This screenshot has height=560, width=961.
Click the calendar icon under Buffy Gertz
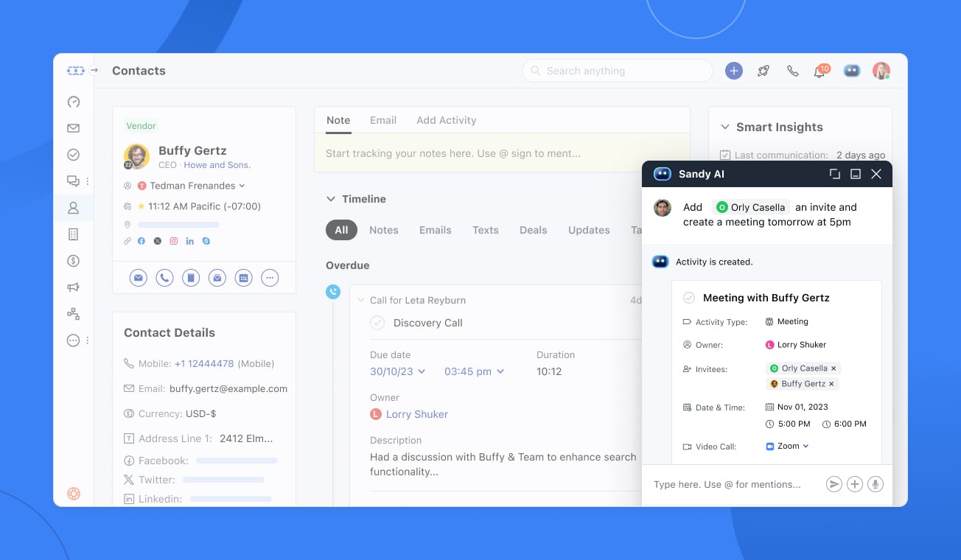[x=243, y=278]
